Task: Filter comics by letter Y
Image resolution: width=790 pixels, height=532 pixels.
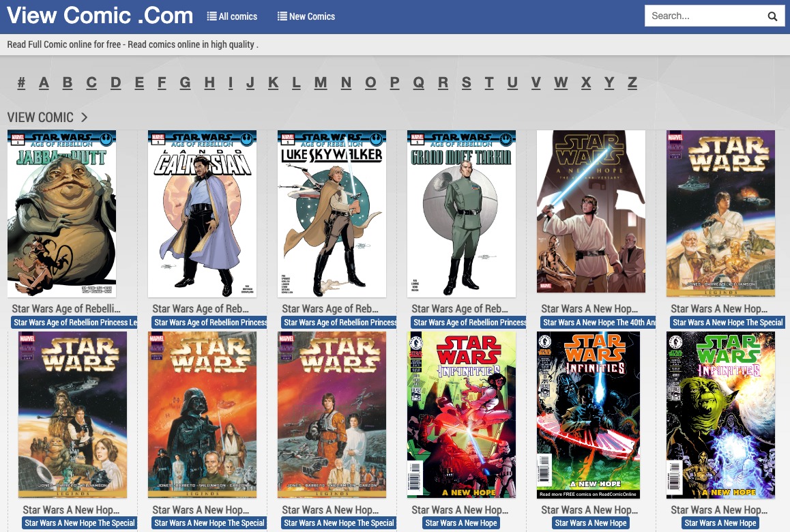Action: [x=609, y=83]
